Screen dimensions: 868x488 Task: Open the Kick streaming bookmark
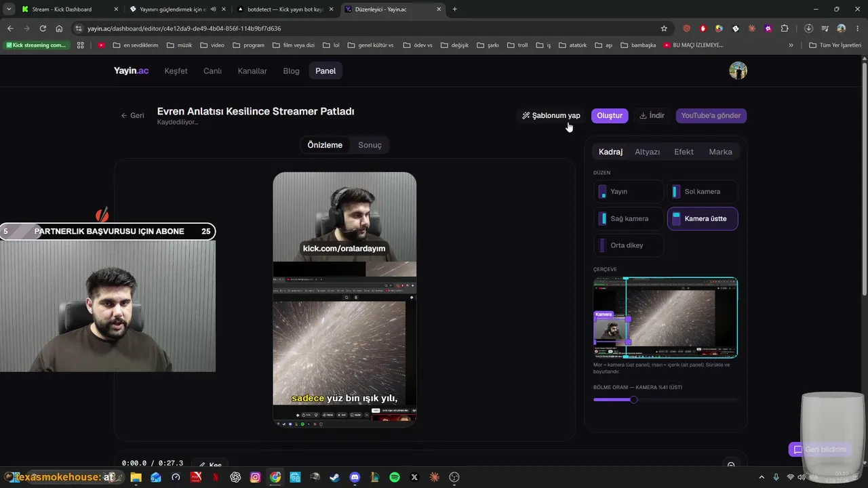(36, 45)
